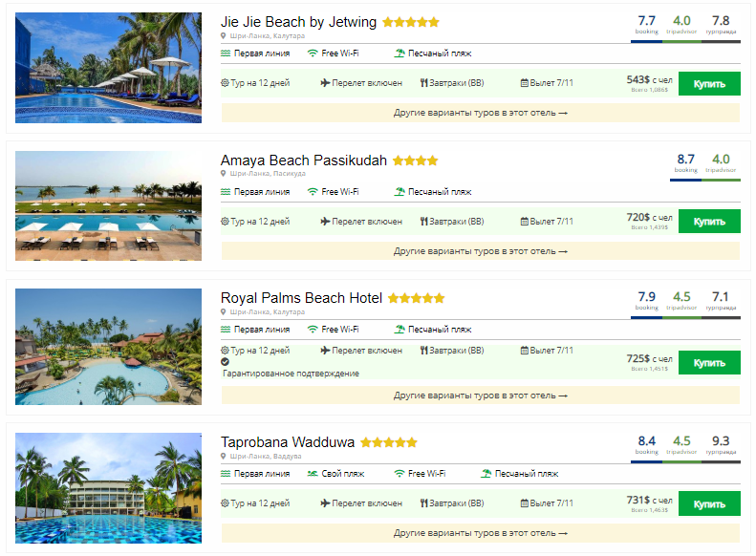Screen dimensions: 756x556
Task: Click the Free Wi-Fi icon for Jie Jie Beach
Action: [x=313, y=53]
